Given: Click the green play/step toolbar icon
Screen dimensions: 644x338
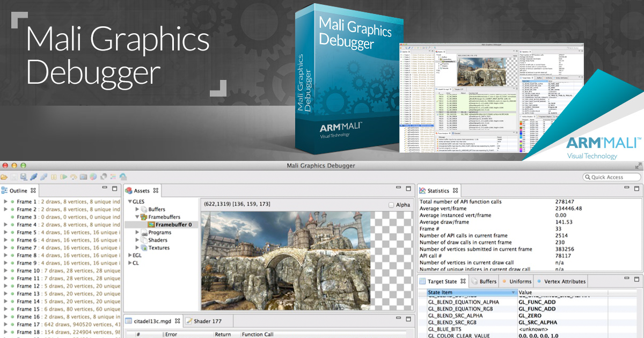Looking at the screenshot, I should pyautogui.click(x=63, y=177).
